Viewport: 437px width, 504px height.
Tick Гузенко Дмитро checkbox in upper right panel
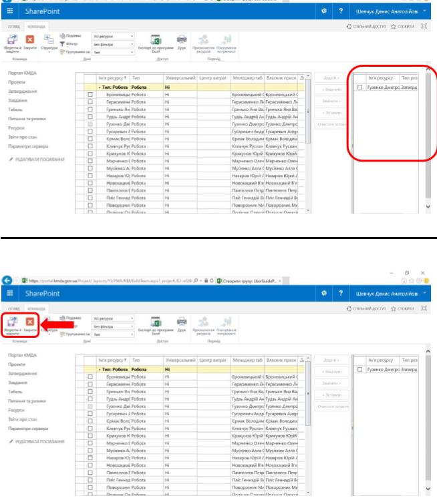[360, 87]
